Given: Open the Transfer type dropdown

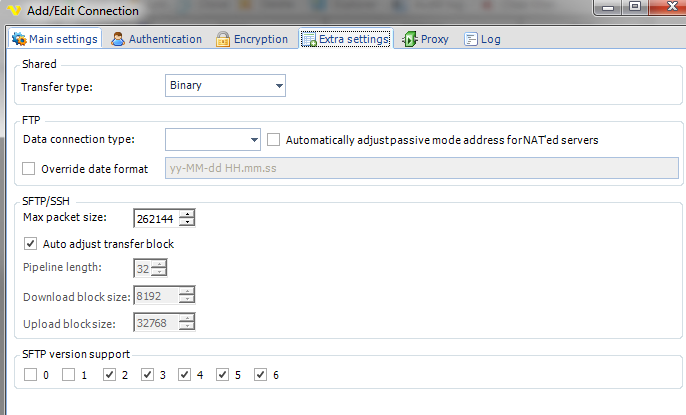Looking at the screenshot, I should pos(278,86).
